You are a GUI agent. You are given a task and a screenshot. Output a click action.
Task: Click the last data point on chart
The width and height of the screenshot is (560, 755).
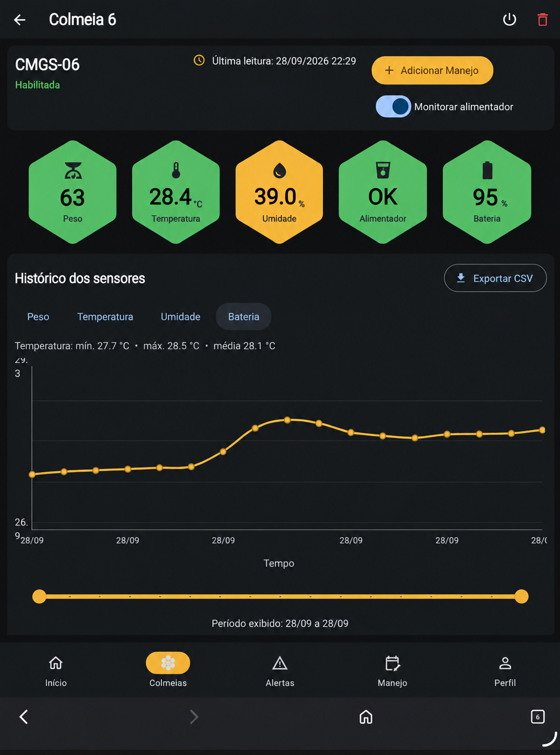542,430
